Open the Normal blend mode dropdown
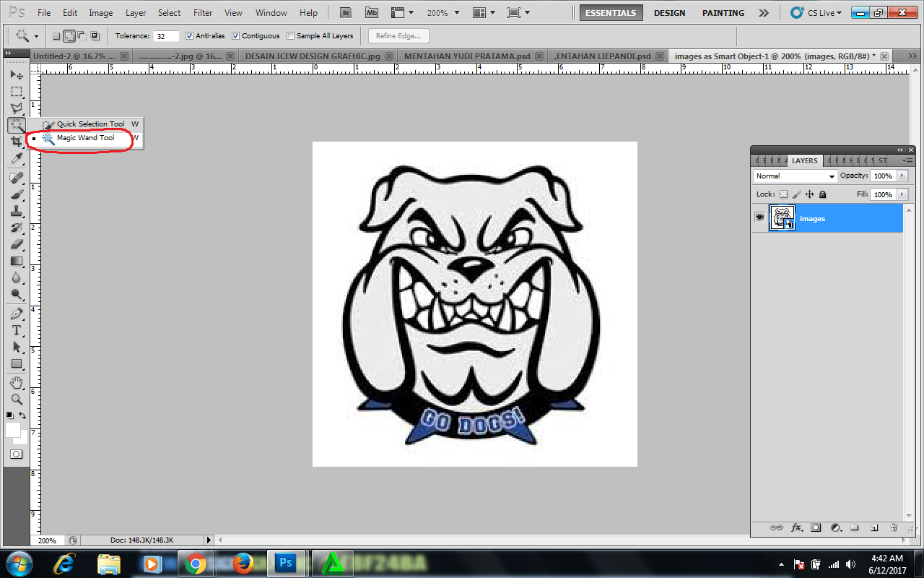Viewport: 924px width, 578px height. coord(795,176)
